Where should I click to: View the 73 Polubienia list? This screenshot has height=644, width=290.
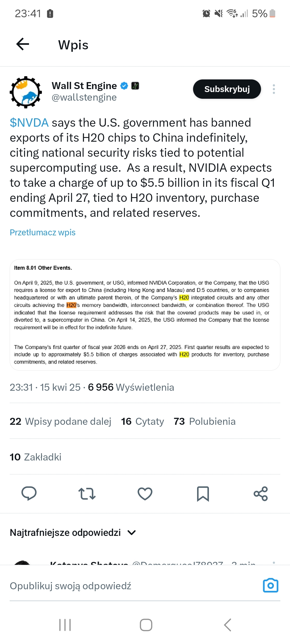[x=204, y=421]
